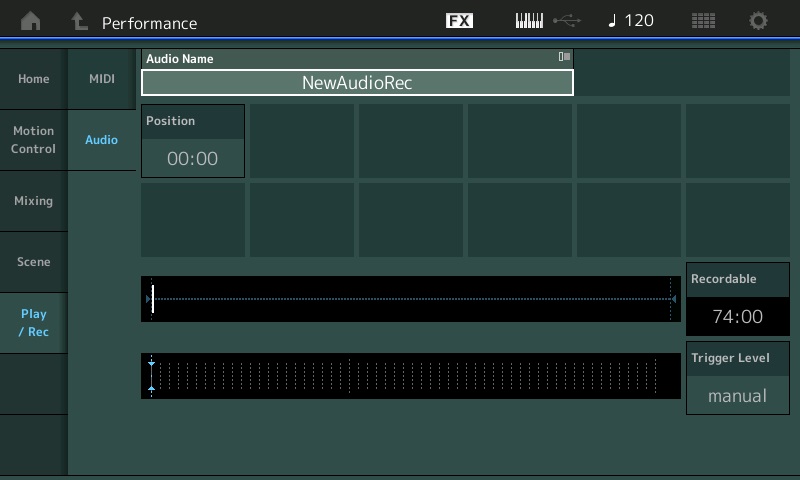This screenshot has height=480, width=800.
Task: Open the Utility gear settings
Action: pyautogui.click(x=759, y=21)
